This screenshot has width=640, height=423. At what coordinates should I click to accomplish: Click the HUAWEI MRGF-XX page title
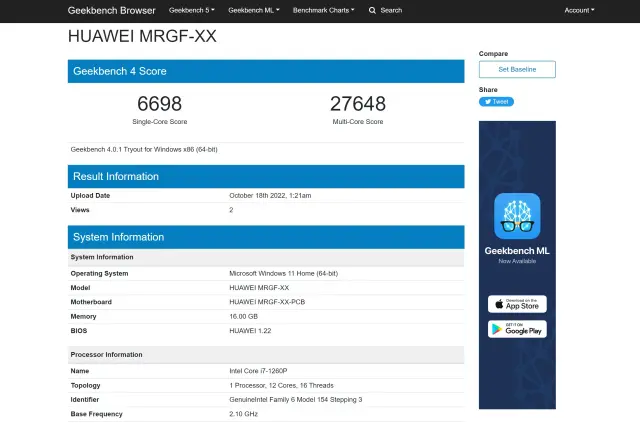[x=141, y=37]
